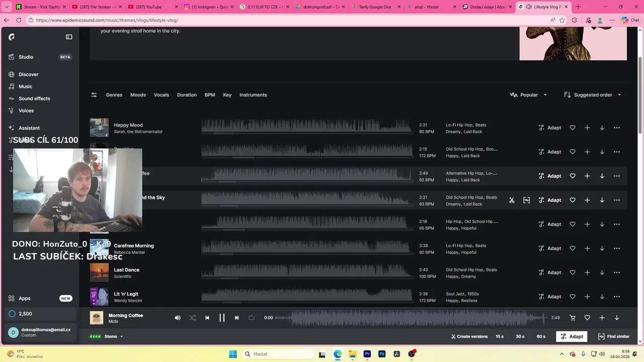Skip to the next track
644x362 pixels.
click(x=236, y=318)
